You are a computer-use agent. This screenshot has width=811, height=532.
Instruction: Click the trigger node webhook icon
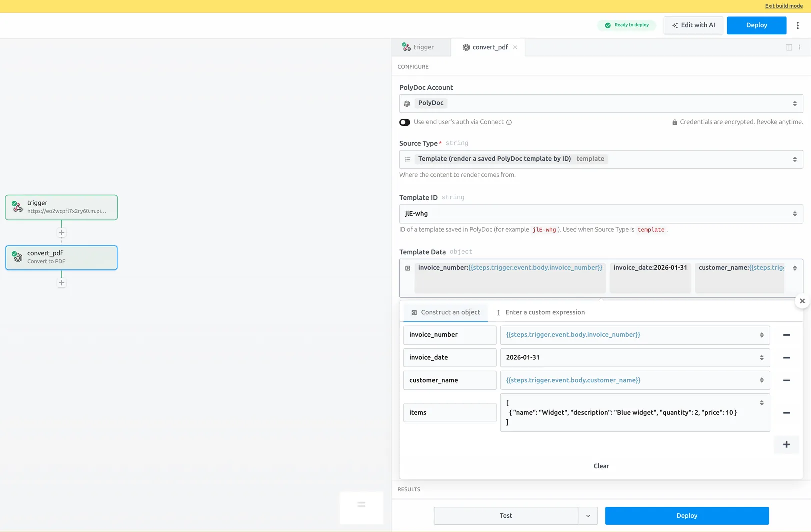(x=17, y=206)
